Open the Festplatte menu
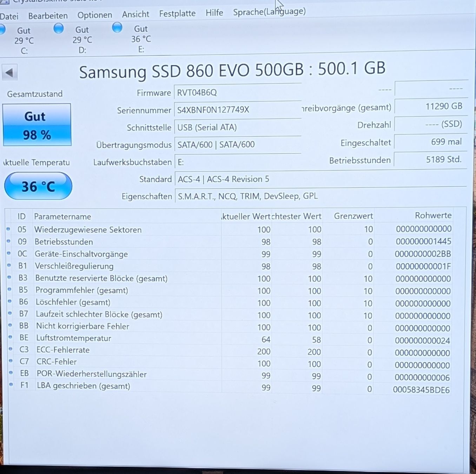The image size is (476, 474). click(x=177, y=14)
